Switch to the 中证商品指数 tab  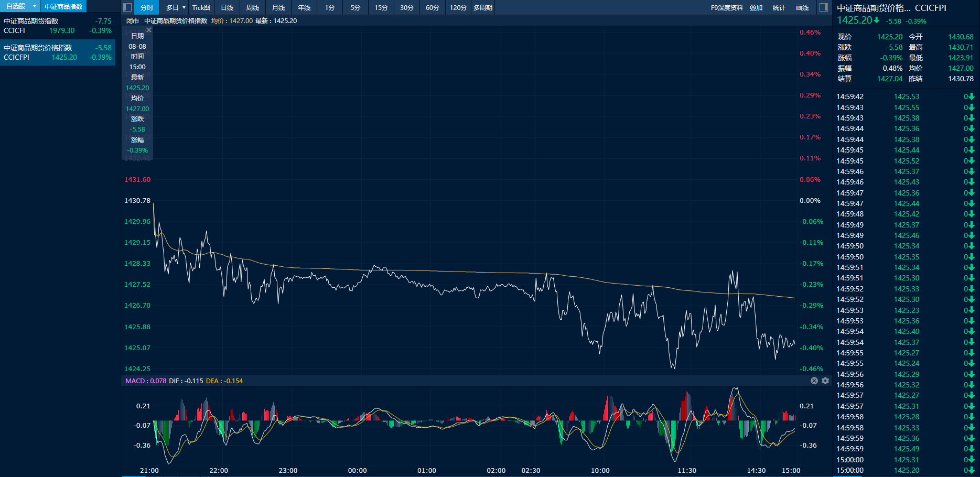click(63, 6)
